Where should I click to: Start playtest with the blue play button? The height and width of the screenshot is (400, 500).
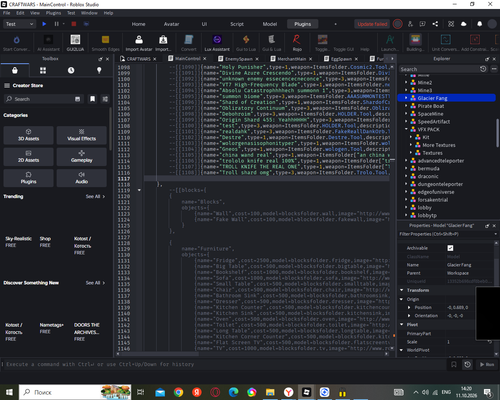44,24
